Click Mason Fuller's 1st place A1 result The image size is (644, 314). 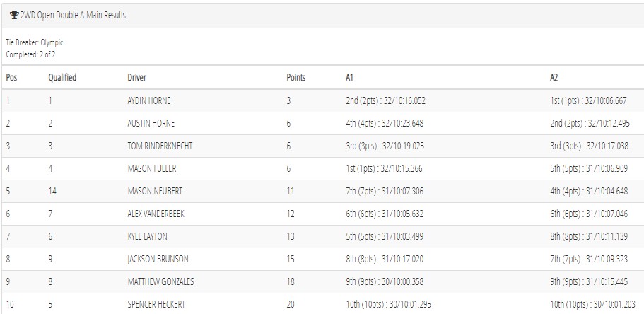384,168
